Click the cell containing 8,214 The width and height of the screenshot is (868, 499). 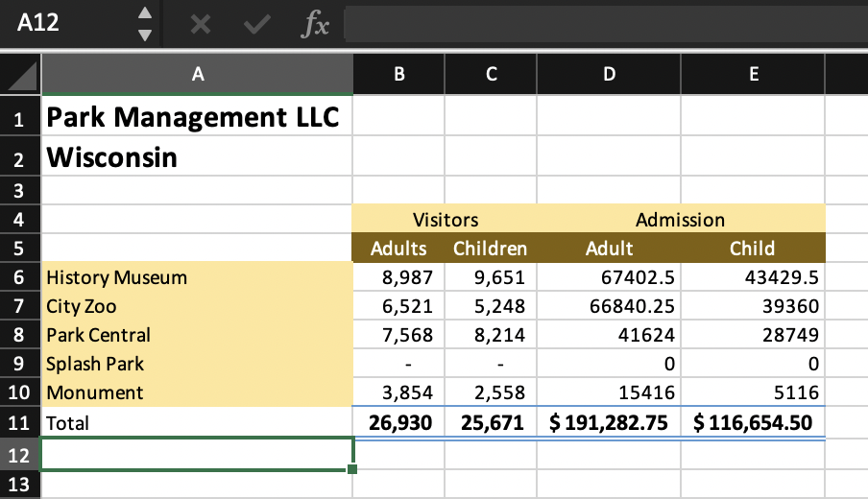coord(491,335)
